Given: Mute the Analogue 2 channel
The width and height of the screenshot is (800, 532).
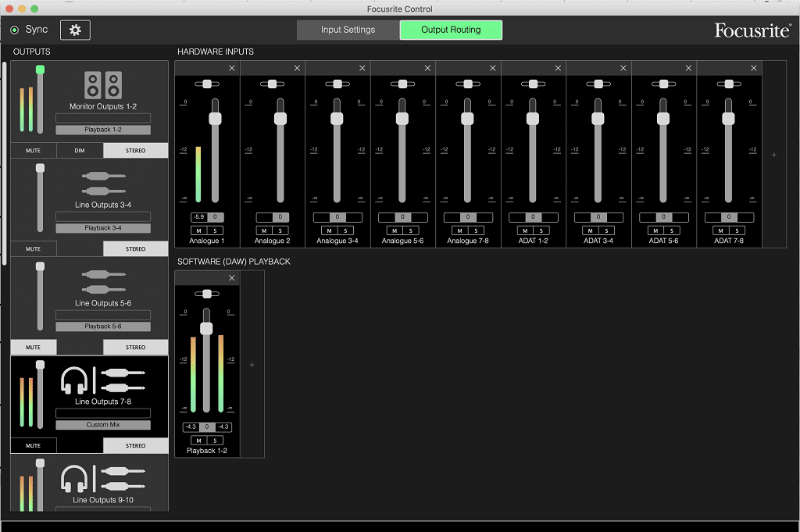Looking at the screenshot, I should pyautogui.click(x=264, y=230).
